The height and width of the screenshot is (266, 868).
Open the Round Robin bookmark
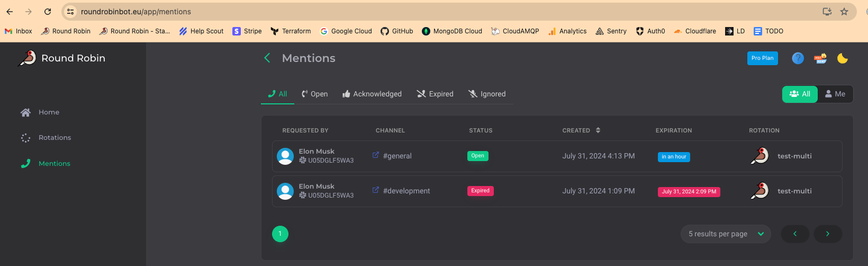coord(66,31)
